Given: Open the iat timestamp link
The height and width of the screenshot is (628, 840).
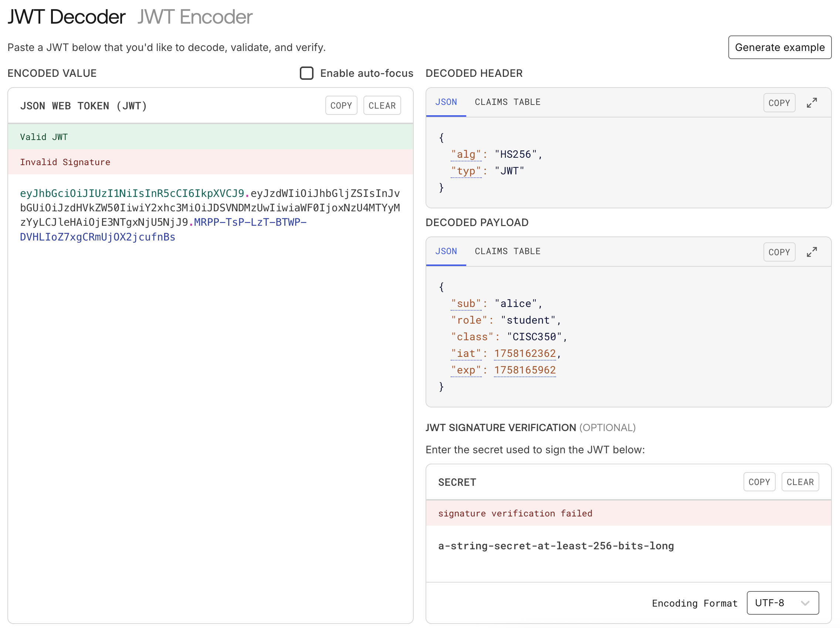Looking at the screenshot, I should point(525,353).
